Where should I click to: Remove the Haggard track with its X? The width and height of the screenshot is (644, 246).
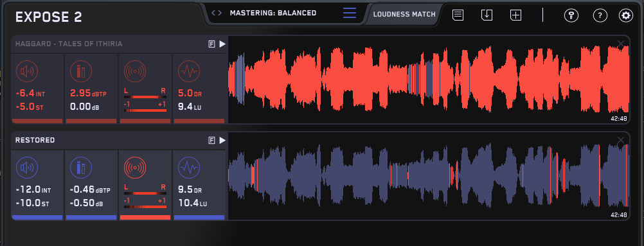click(621, 44)
